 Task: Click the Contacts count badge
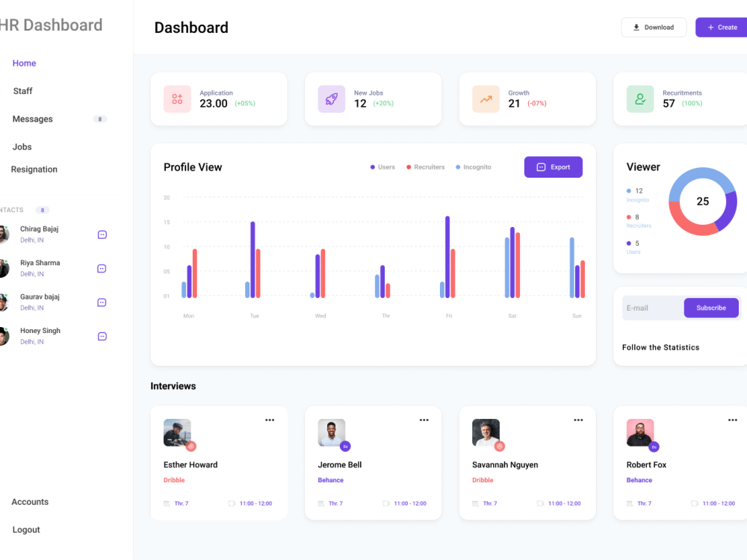[x=43, y=210]
